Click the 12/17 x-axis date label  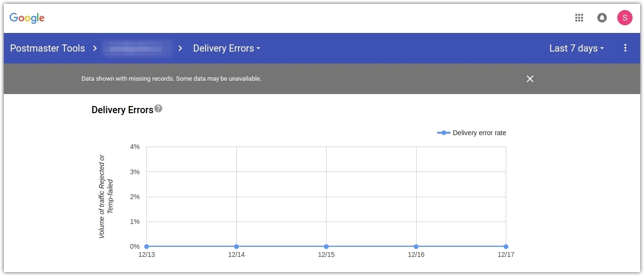(x=506, y=255)
